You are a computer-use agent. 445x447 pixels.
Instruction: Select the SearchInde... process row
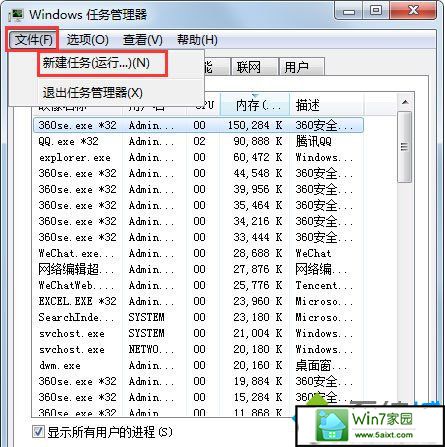click(198, 317)
